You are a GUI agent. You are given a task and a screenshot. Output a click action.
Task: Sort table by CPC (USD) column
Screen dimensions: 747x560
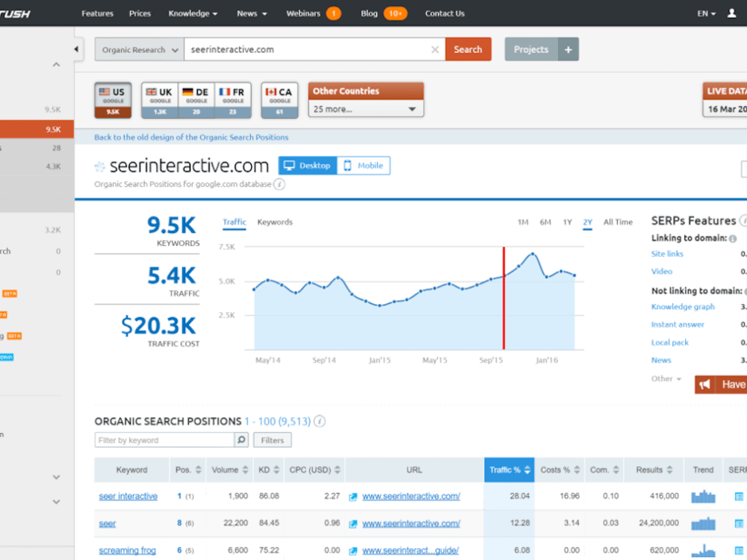point(314,470)
